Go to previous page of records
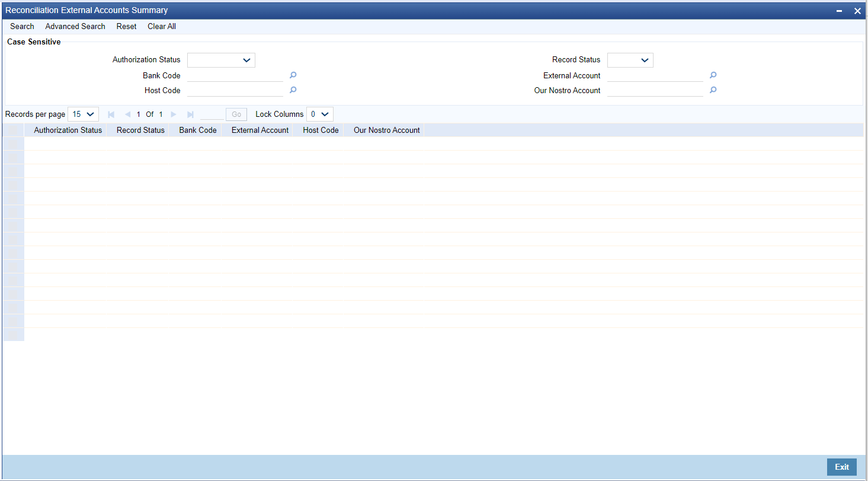 127,114
